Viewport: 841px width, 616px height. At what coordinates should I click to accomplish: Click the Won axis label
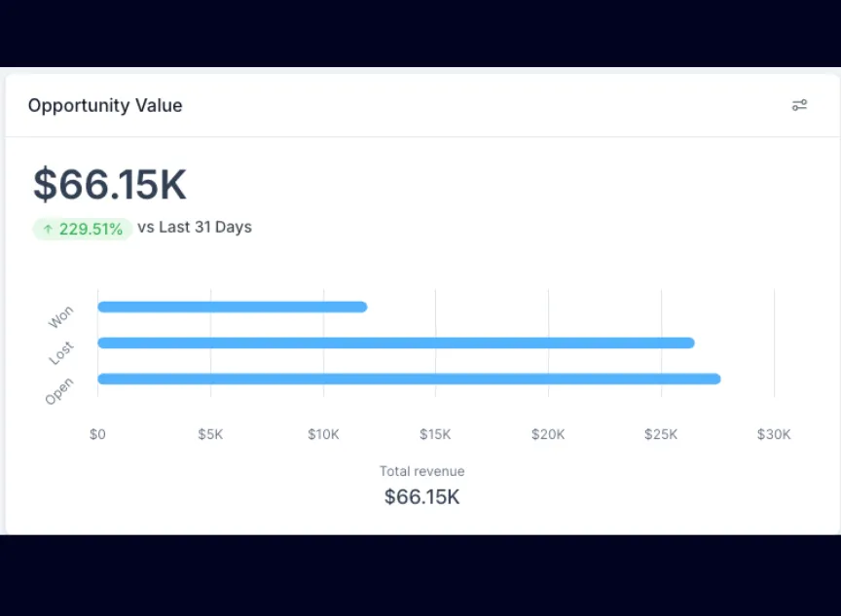[60, 317]
